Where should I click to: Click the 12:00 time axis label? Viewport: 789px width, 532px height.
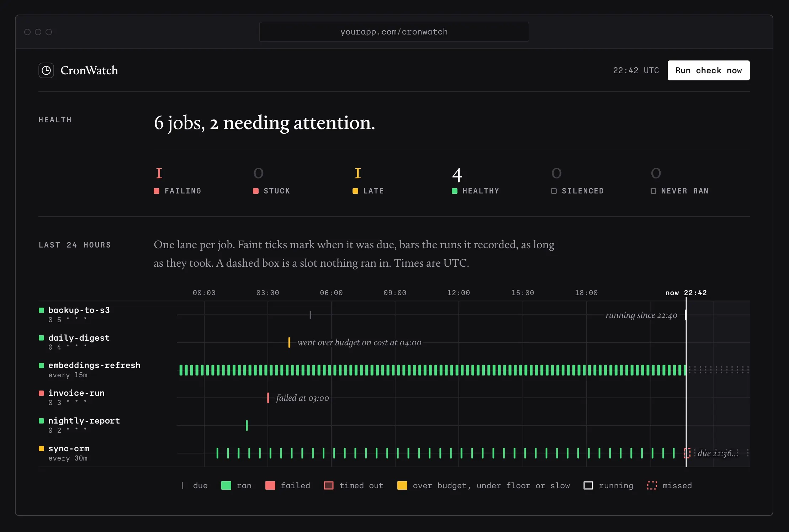pyautogui.click(x=459, y=293)
